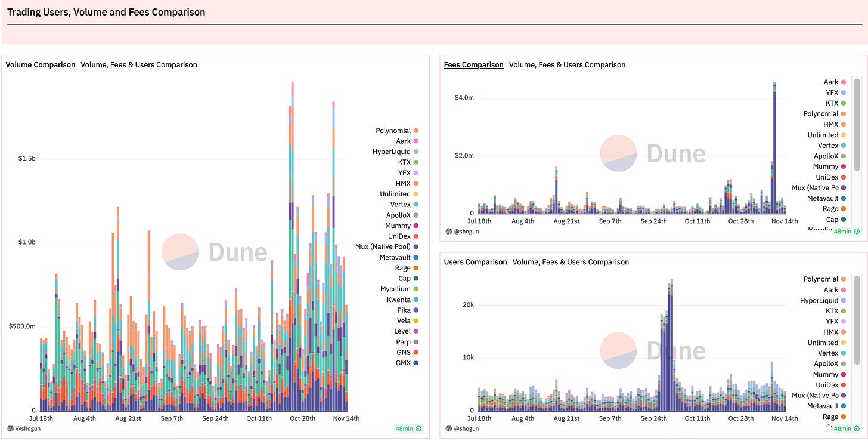Click the Trading Users, Volume and Fees Comparison heading
Image resolution: width=868 pixels, height=441 pixels.
(x=106, y=12)
